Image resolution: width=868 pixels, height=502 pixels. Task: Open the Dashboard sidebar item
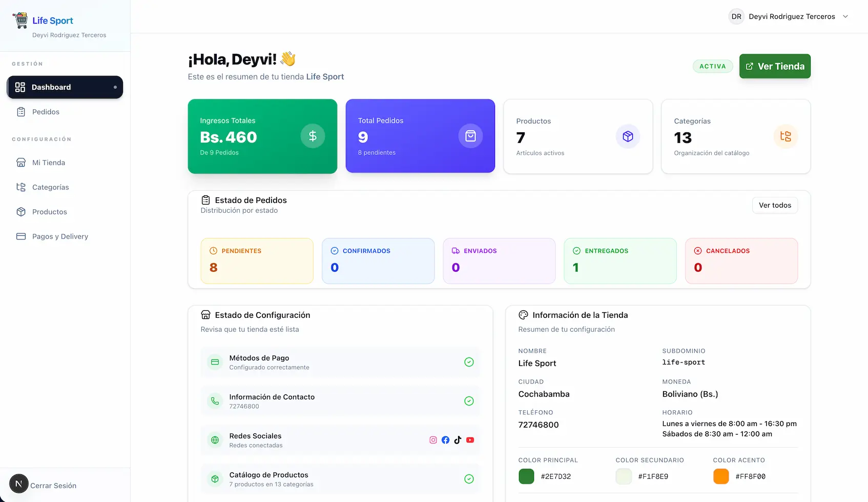pos(65,87)
